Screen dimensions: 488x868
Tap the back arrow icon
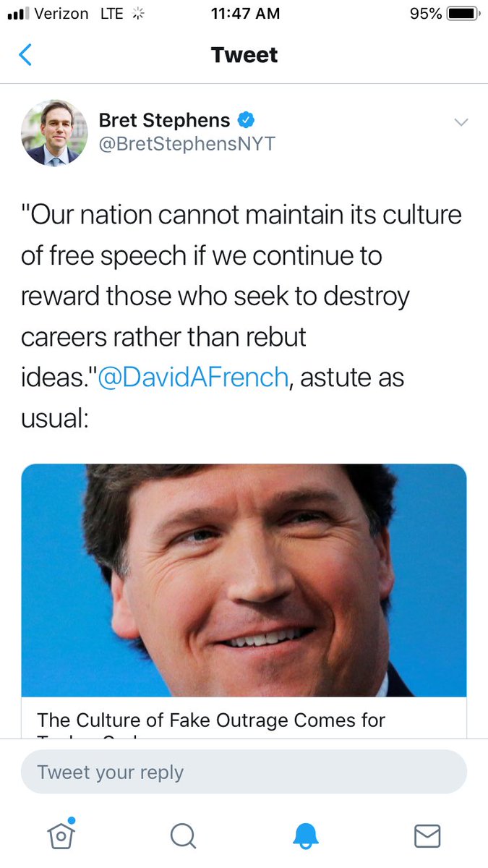(25, 54)
